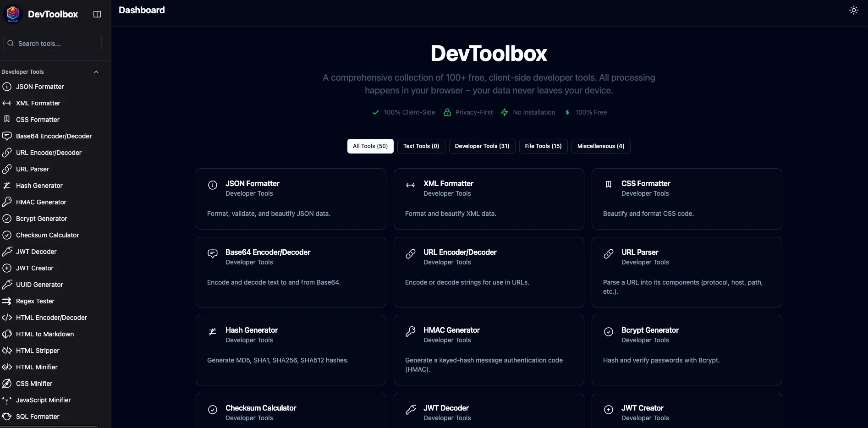The image size is (868, 428).
Task: Show the Miscellaneous (4) tab
Action: click(x=600, y=146)
